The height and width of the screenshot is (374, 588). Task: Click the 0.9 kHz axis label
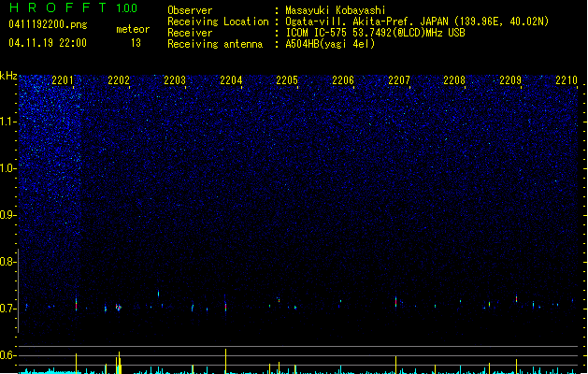(x=7, y=215)
